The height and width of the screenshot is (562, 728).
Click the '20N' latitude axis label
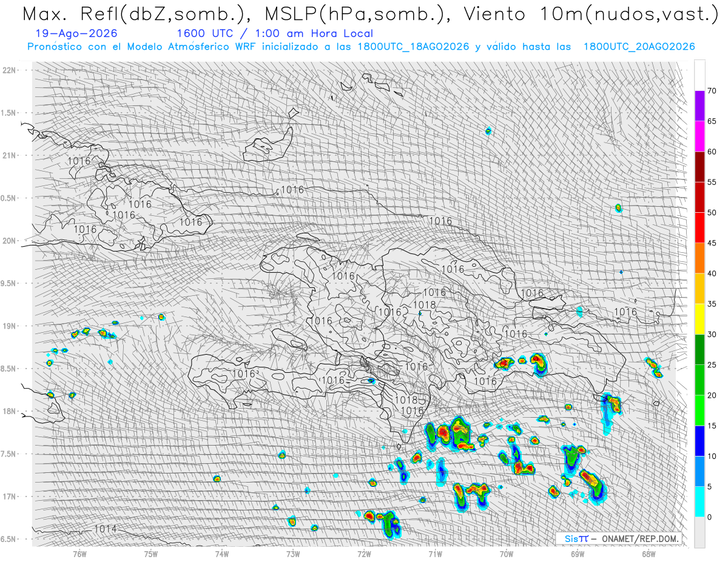tap(10, 241)
